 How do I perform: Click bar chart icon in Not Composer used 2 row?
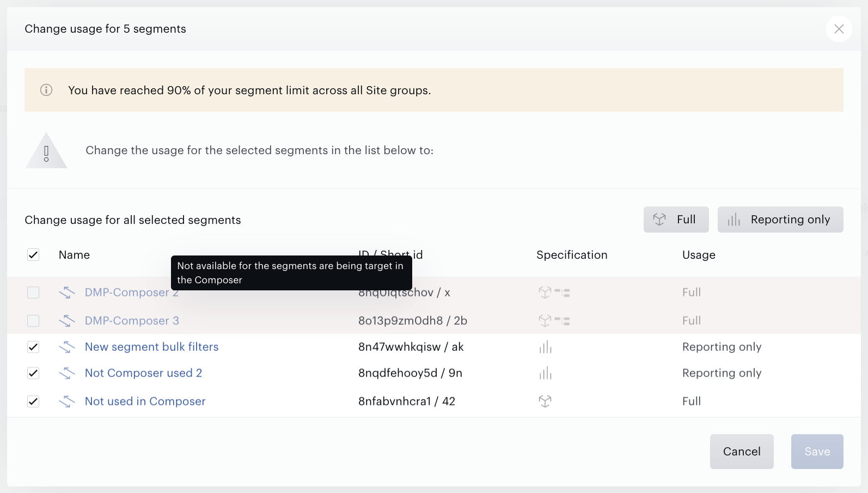tap(545, 373)
